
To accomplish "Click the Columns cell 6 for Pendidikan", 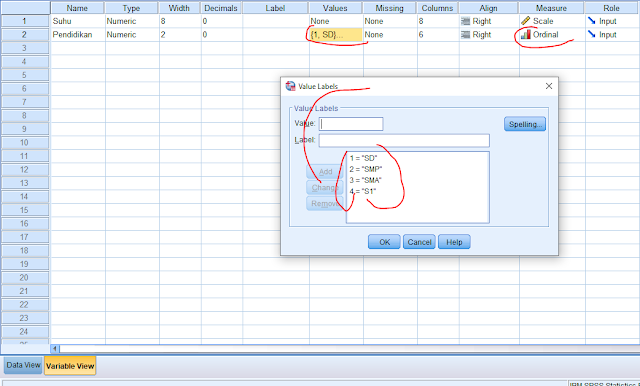I will coord(438,35).
